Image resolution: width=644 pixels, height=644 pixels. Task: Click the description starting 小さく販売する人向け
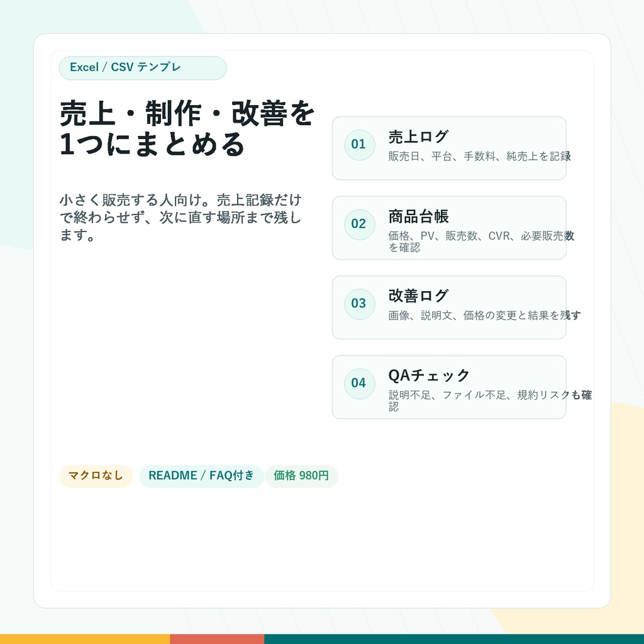(x=180, y=217)
